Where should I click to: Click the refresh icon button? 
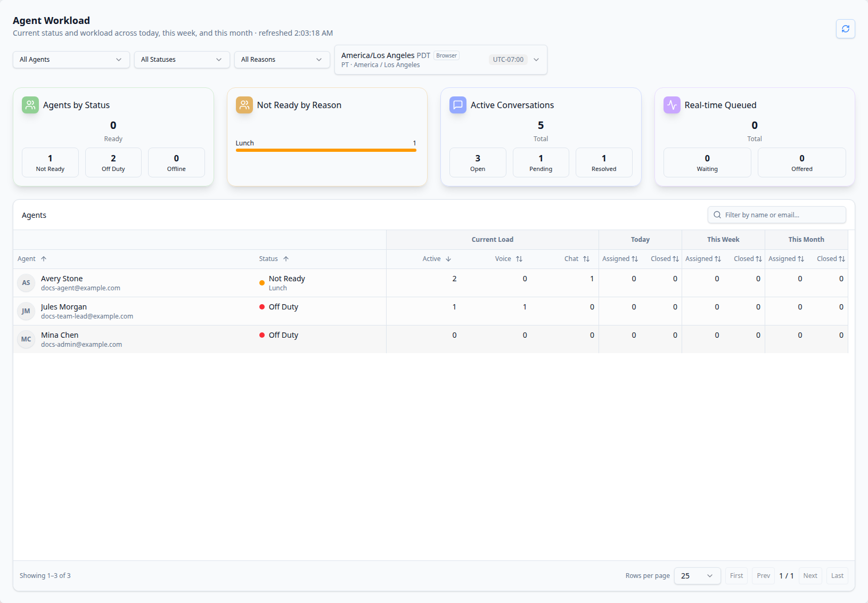(845, 29)
